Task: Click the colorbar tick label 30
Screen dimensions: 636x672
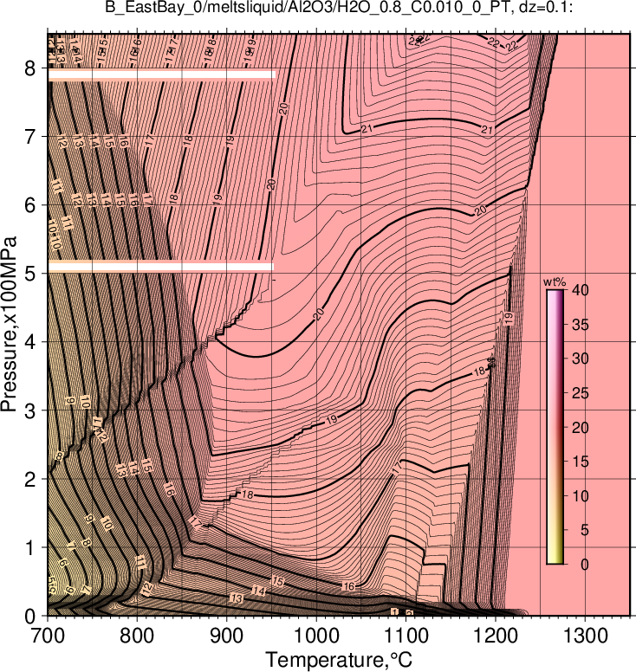Action: 581,359
